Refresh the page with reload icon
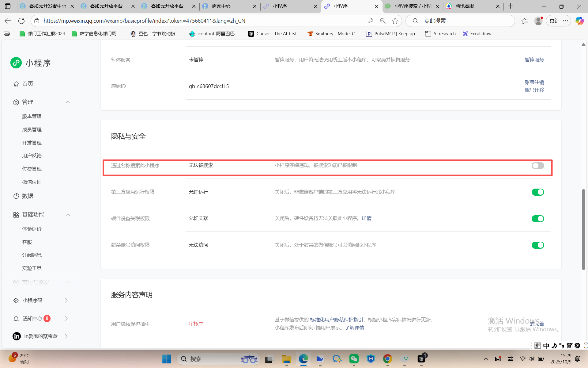588x368 pixels. click(21, 21)
